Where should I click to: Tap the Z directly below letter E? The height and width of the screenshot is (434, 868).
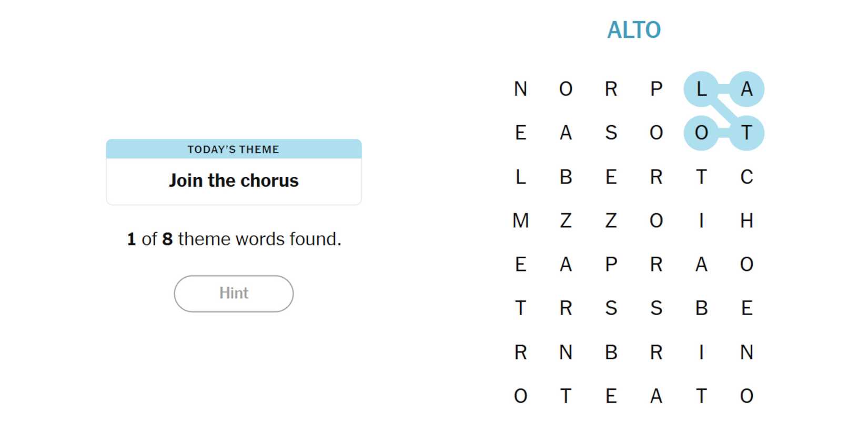(x=611, y=220)
